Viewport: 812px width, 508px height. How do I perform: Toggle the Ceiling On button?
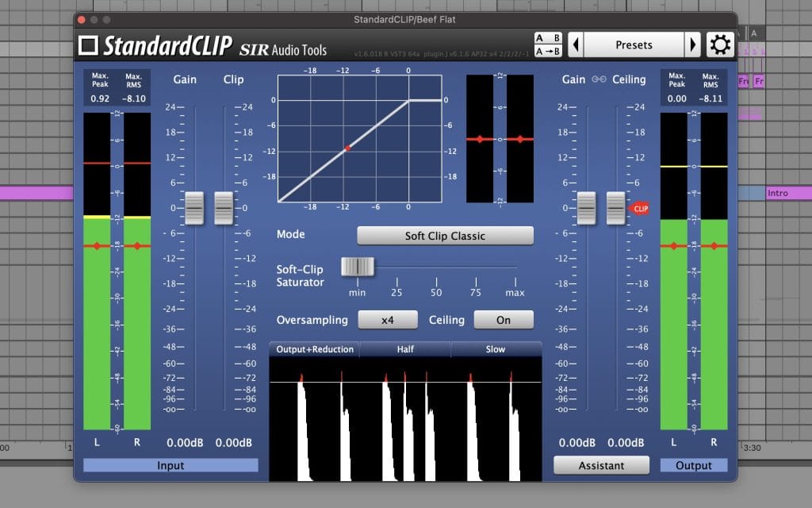504,320
